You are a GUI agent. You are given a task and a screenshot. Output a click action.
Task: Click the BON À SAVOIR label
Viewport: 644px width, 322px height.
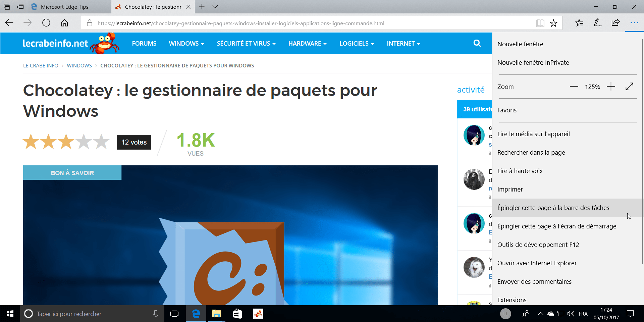(72, 173)
